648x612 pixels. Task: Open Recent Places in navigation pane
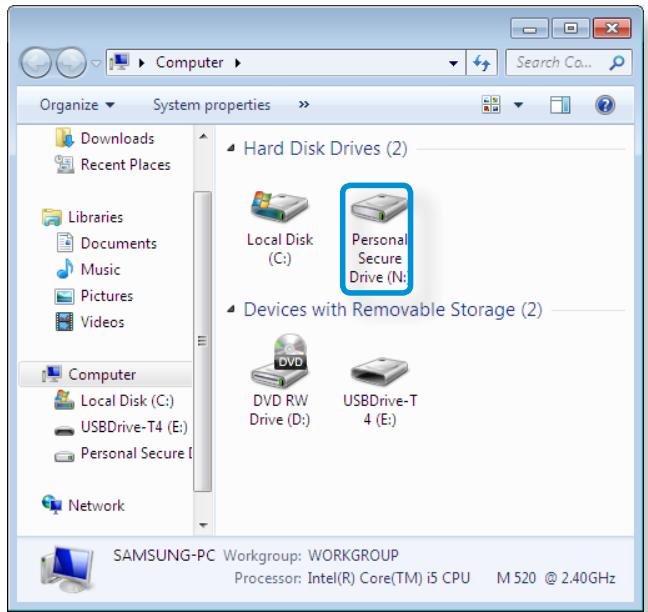126,164
